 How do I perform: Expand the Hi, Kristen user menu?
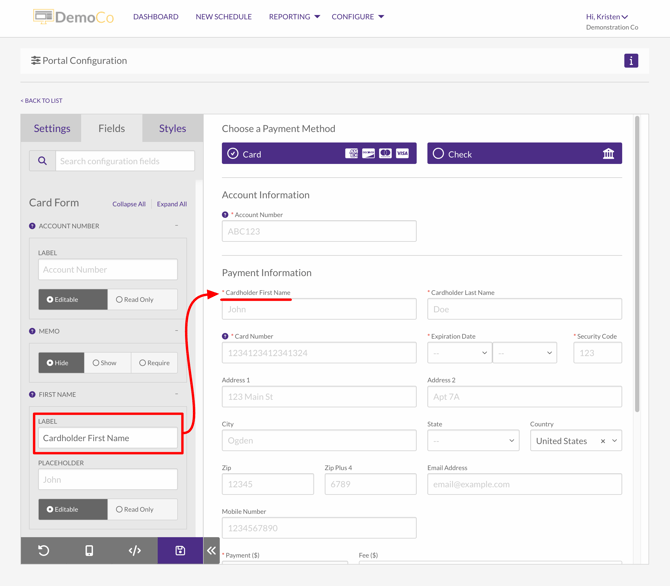click(x=607, y=17)
